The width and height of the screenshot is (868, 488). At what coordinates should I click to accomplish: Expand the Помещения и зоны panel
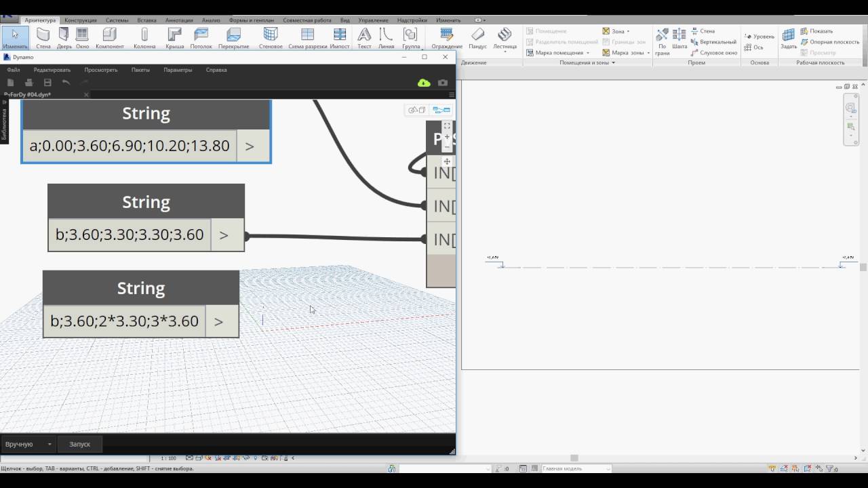587,62
